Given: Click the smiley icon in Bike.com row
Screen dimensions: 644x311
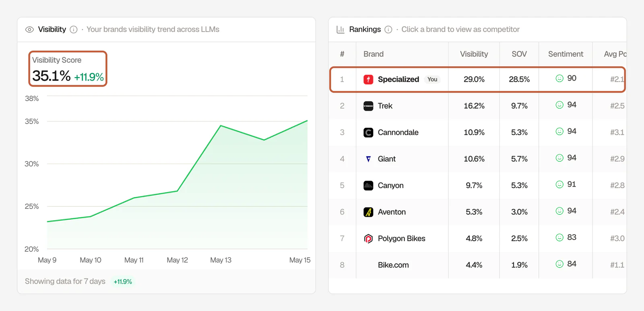Looking at the screenshot, I should 559,264.
